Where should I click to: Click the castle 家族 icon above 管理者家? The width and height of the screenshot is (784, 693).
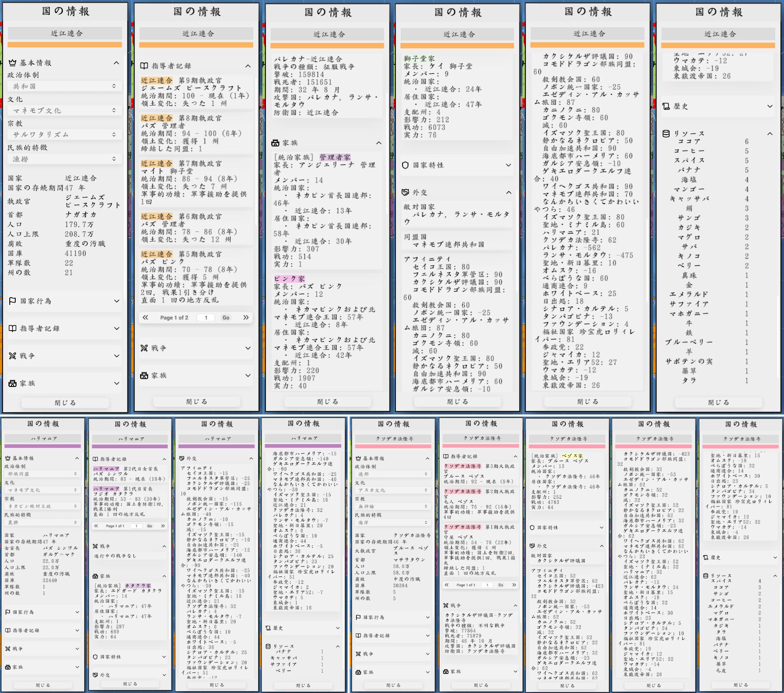pyautogui.click(x=275, y=143)
